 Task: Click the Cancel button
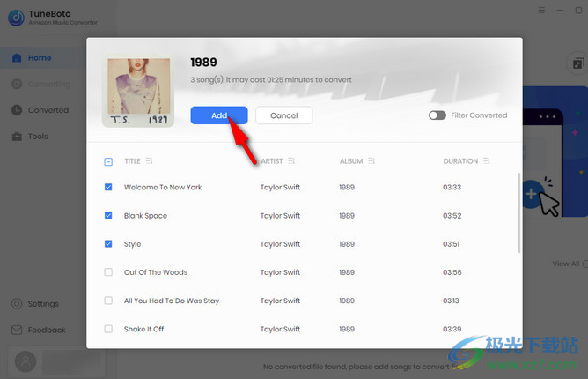coord(283,115)
